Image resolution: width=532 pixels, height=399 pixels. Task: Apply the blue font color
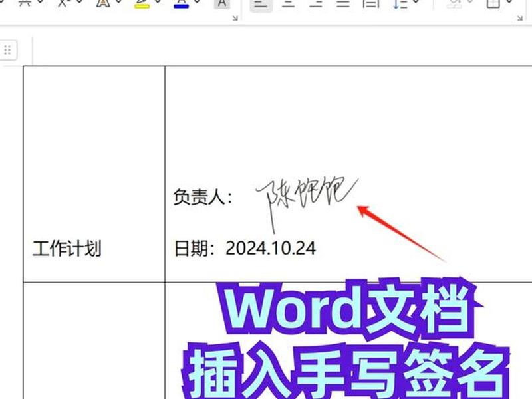point(181,3)
